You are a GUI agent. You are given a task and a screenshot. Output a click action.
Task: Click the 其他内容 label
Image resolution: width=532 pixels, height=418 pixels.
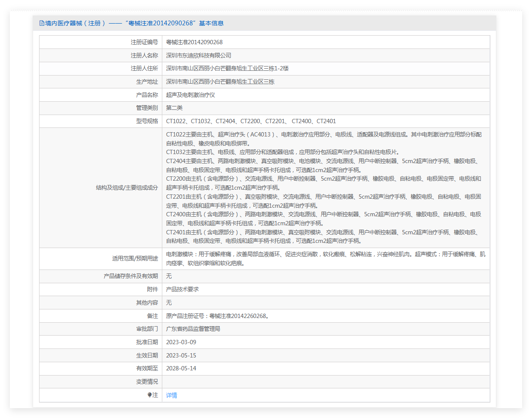tap(147, 303)
